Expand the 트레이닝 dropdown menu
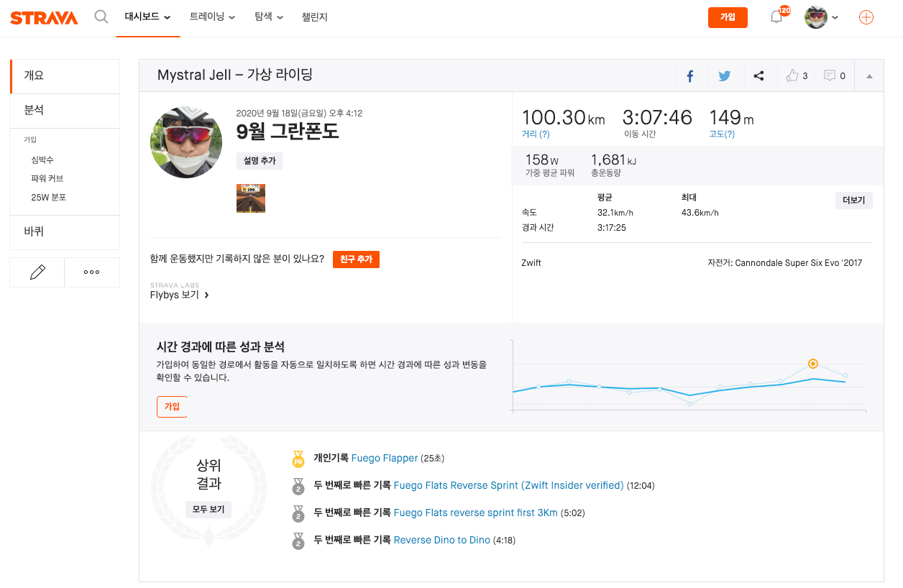This screenshot has width=903, height=588. coord(212,17)
